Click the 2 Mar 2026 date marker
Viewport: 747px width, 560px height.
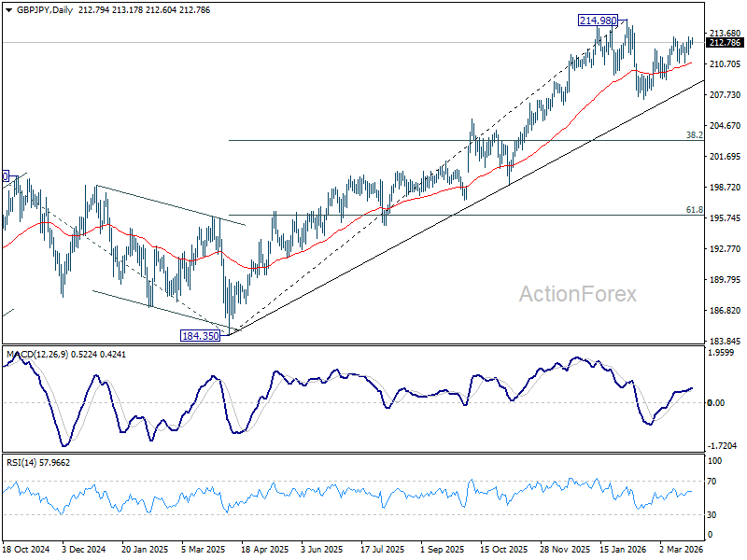(x=682, y=549)
